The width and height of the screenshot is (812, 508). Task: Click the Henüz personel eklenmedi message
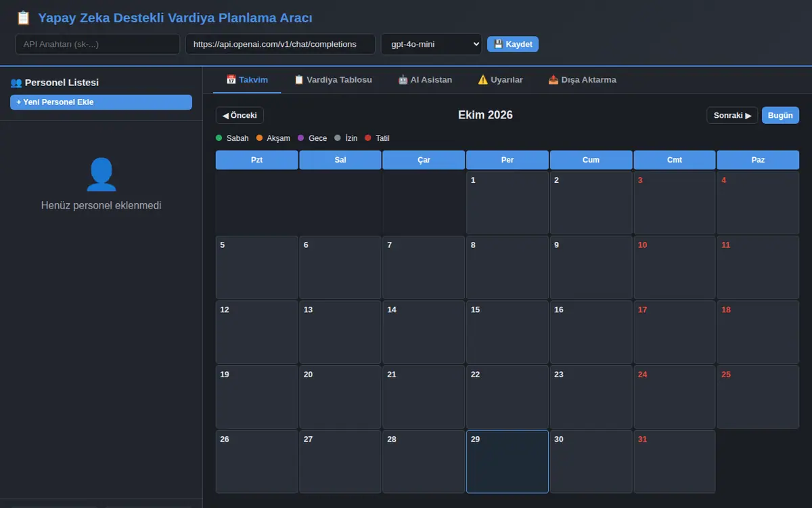pyautogui.click(x=101, y=205)
